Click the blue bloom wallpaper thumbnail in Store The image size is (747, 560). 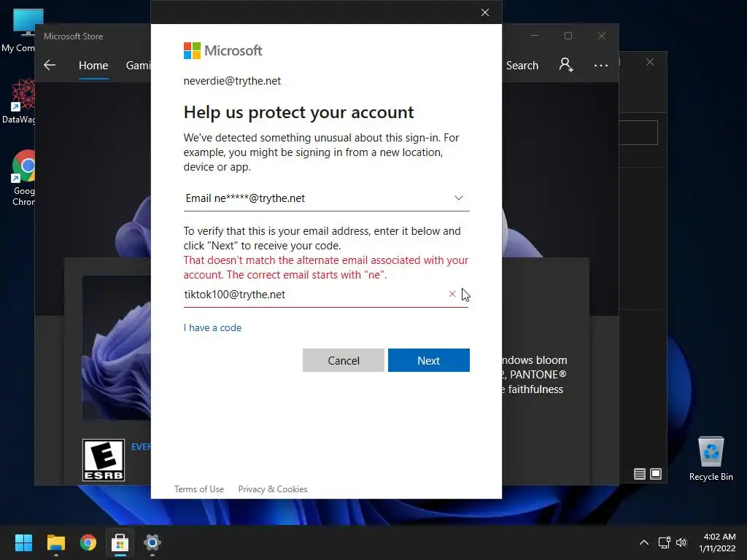point(116,348)
